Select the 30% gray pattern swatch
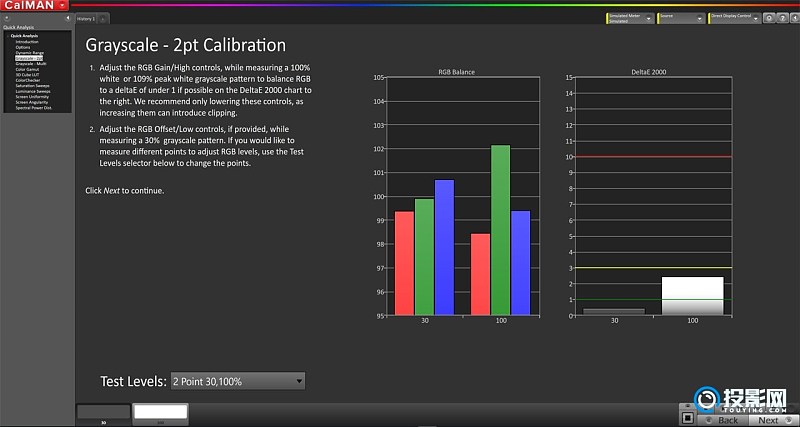 click(104, 414)
